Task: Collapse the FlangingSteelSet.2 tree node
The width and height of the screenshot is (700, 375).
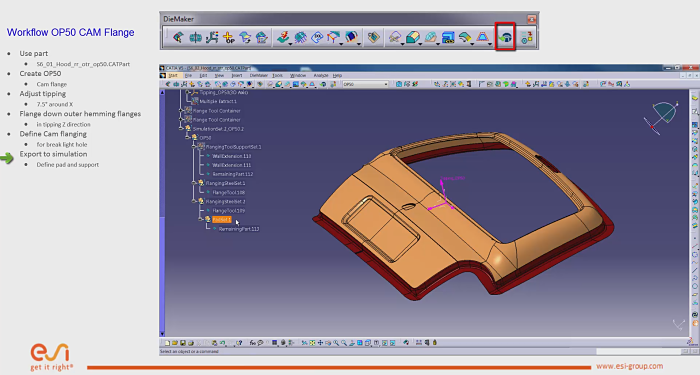Action: pos(194,201)
